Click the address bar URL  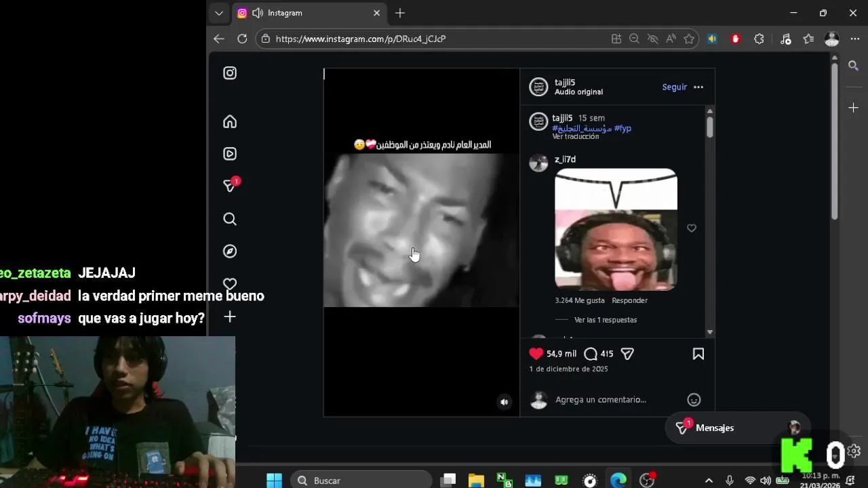click(361, 39)
